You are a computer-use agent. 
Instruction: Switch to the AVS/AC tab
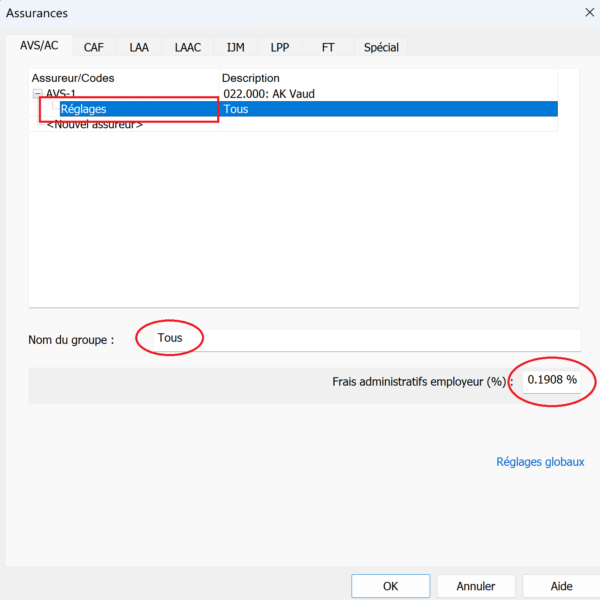(39, 46)
